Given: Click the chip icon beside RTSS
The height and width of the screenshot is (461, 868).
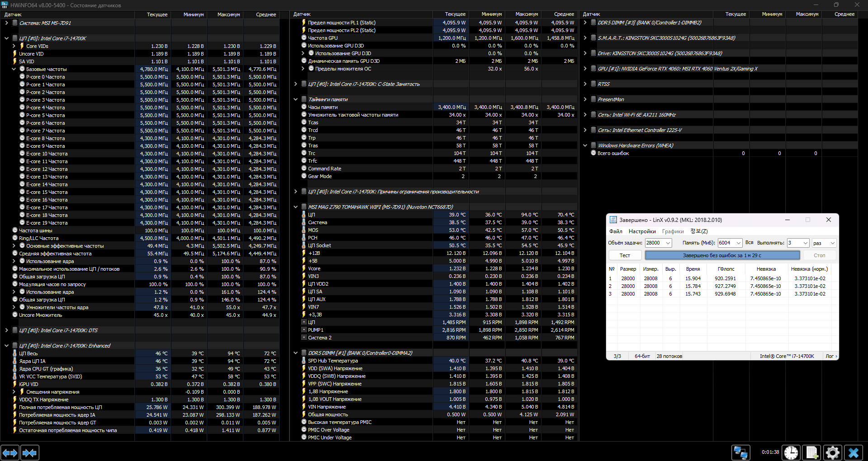Looking at the screenshot, I should click(x=593, y=84).
